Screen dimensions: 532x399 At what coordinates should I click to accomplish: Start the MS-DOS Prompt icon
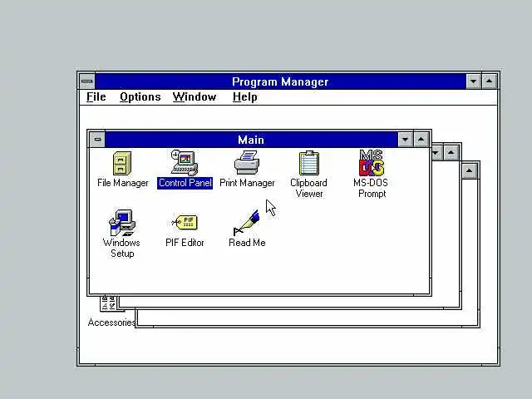pos(372,163)
